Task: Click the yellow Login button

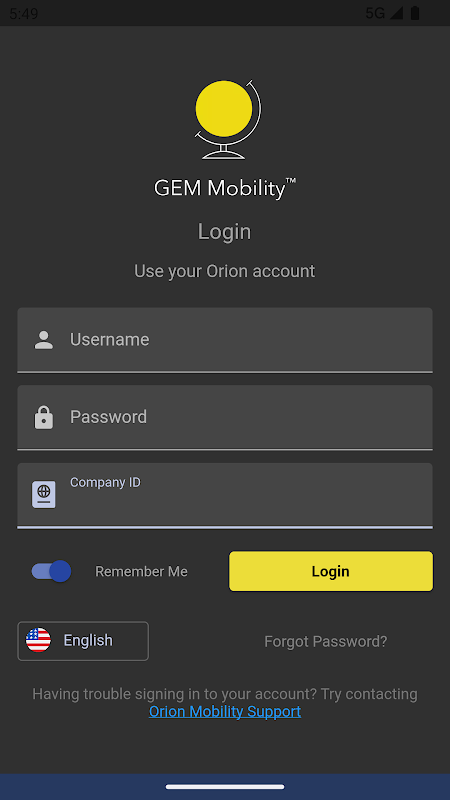Action: [x=331, y=571]
